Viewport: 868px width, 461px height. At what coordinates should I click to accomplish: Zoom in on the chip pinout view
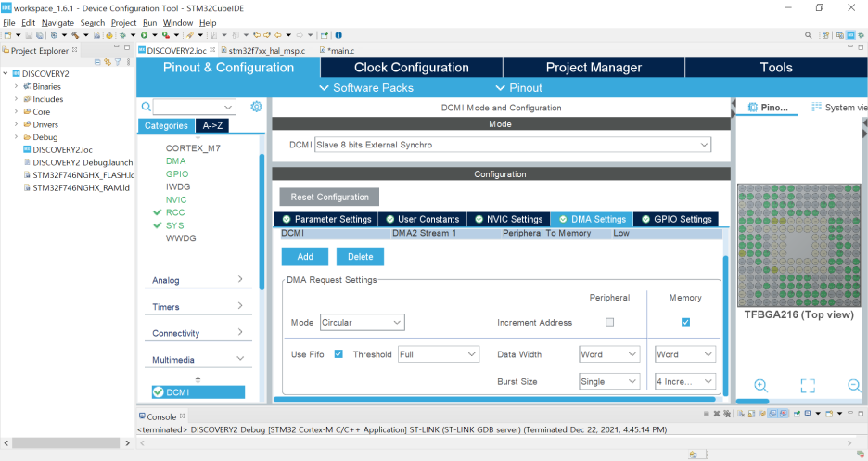pyautogui.click(x=760, y=385)
